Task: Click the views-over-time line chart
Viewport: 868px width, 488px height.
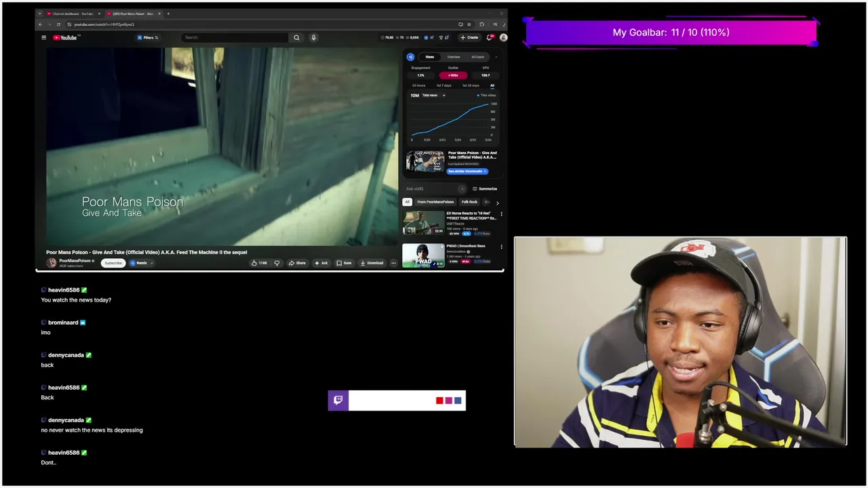Action: (x=451, y=119)
